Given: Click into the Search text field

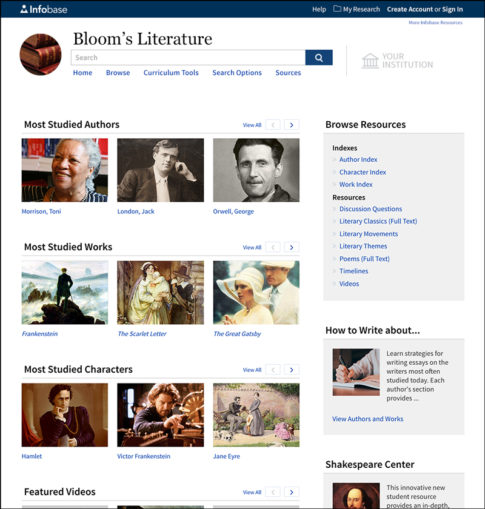Looking at the screenshot, I should (x=188, y=58).
